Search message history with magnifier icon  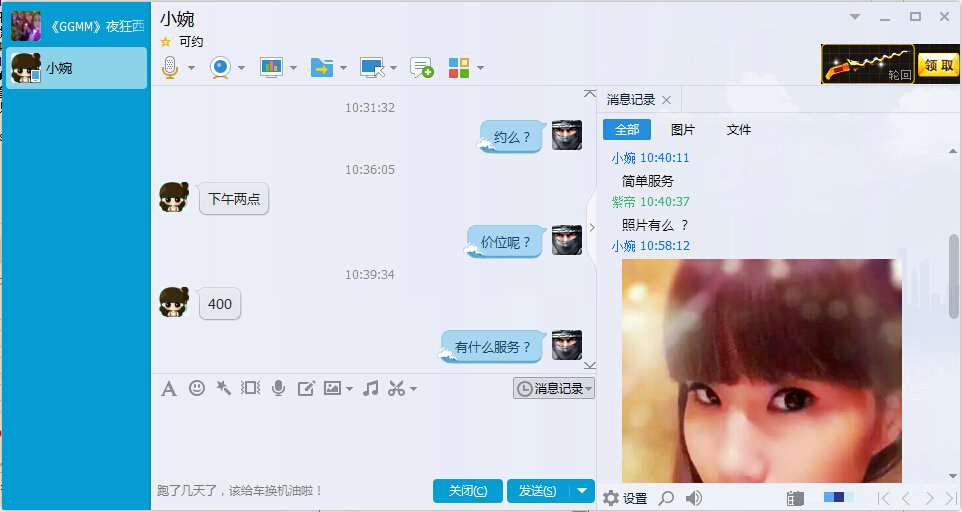pyautogui.click(x=666, y=498)
